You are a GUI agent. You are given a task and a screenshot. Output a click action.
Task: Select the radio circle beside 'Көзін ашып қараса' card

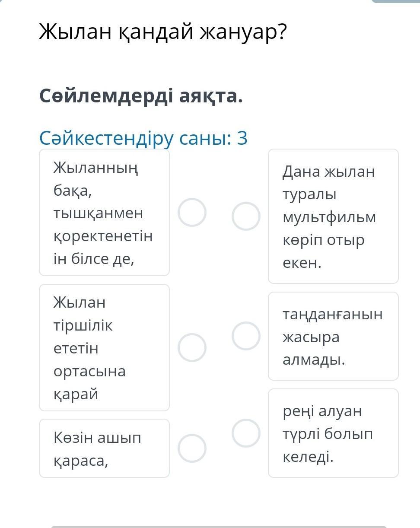192,448
